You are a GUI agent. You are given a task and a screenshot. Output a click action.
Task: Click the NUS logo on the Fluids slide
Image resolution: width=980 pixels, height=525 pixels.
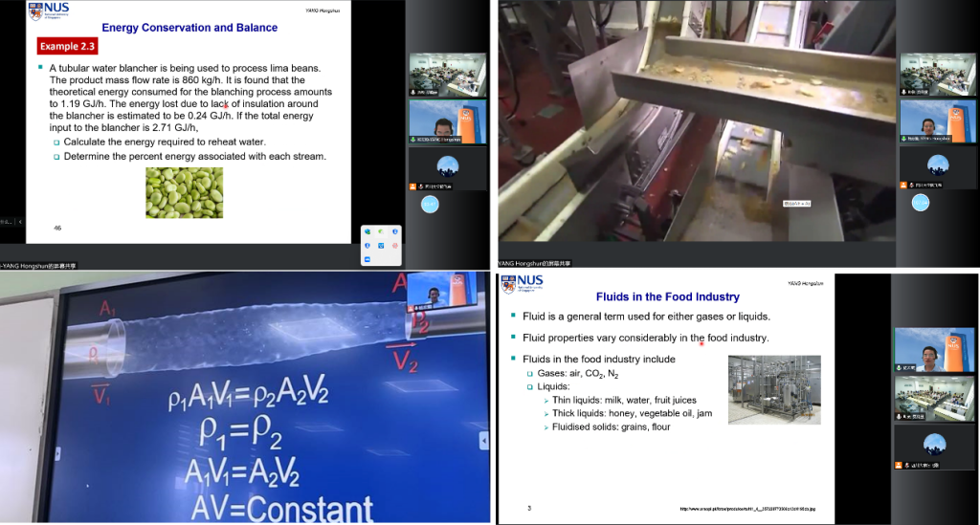pos(523,284)
